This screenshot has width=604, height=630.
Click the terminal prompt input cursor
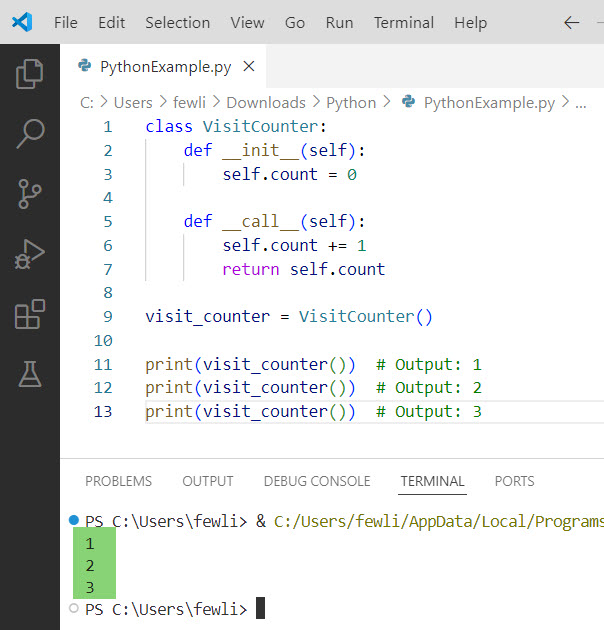click(x=260, y=608)
